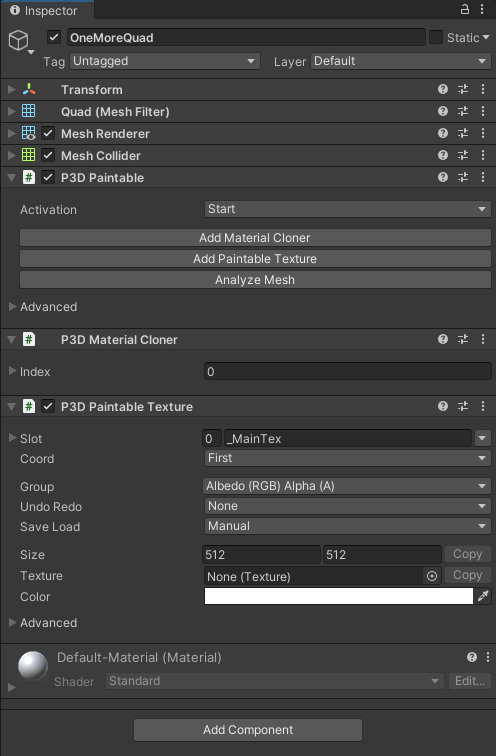
Task: Click the Index input field
Action: (x=348, y=372)
